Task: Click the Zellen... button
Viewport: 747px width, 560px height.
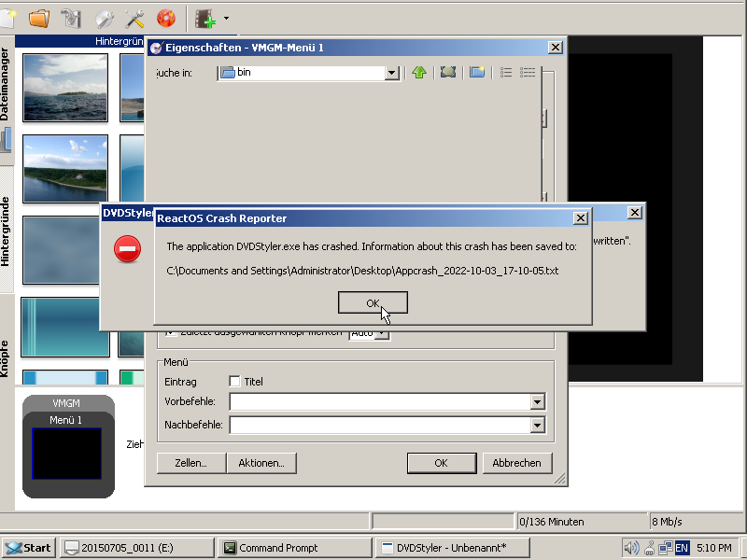Action: click(x=191, y=463)
